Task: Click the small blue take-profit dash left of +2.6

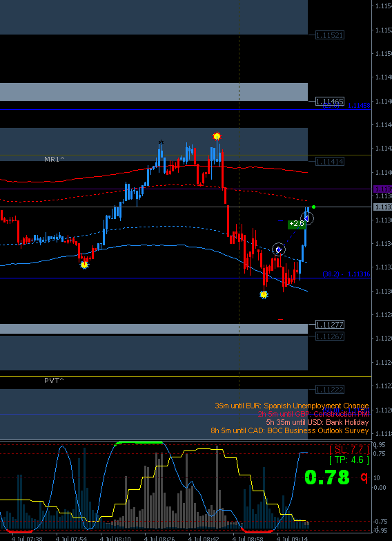Action: coord(281,220)
